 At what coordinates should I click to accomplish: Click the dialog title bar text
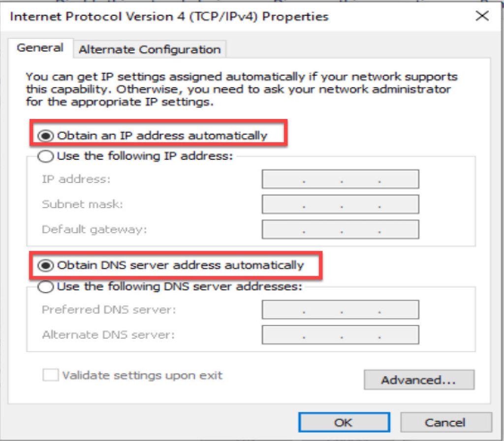[169, 17]
